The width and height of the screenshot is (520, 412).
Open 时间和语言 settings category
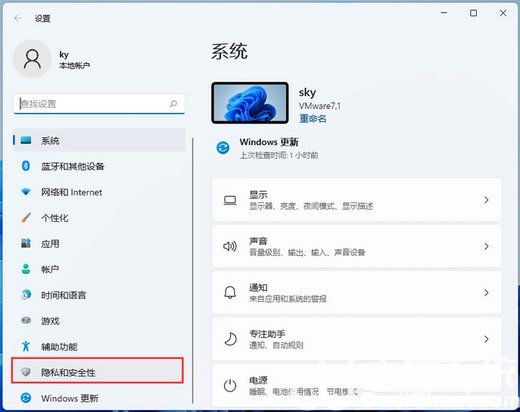click(x=99, y=295)
